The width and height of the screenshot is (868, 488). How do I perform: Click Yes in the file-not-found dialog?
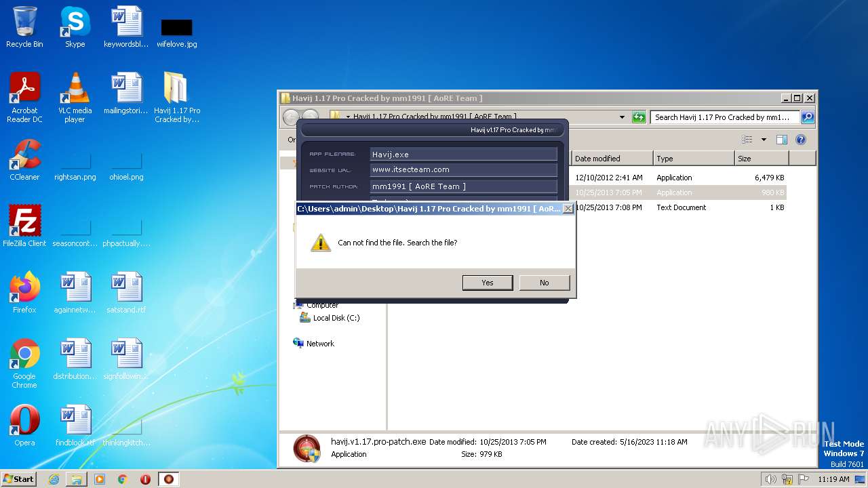[x=488, y=283]
